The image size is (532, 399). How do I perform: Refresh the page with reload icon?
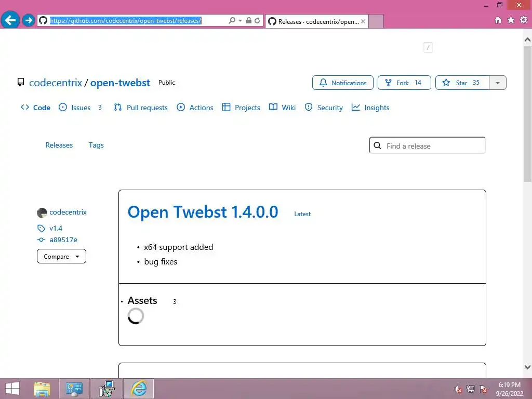click(x=257, y=20)
